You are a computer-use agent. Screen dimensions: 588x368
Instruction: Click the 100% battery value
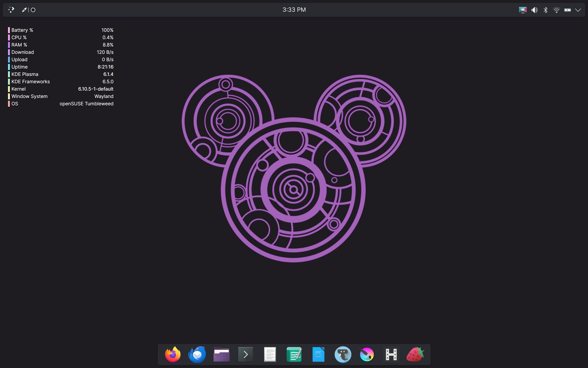click(x=107, y=30)
